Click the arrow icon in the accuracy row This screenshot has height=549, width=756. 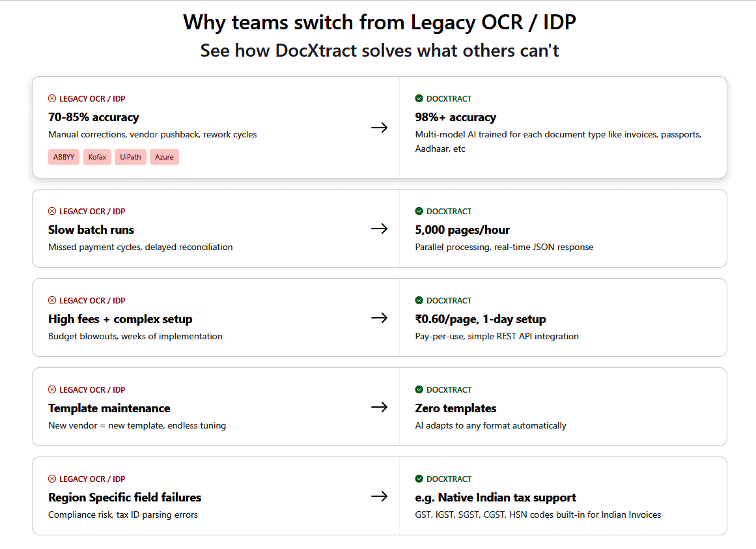(x=379, y=128)
